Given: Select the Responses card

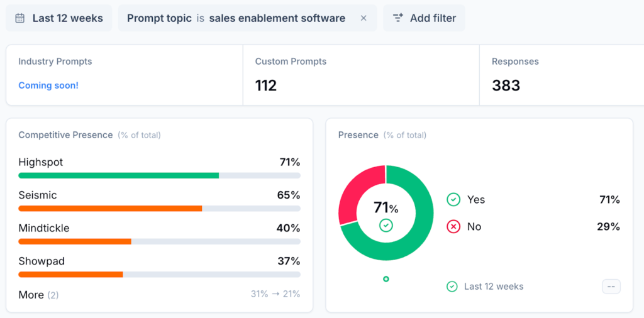Looking at the screenshot, I should click(x=561, y=75).
